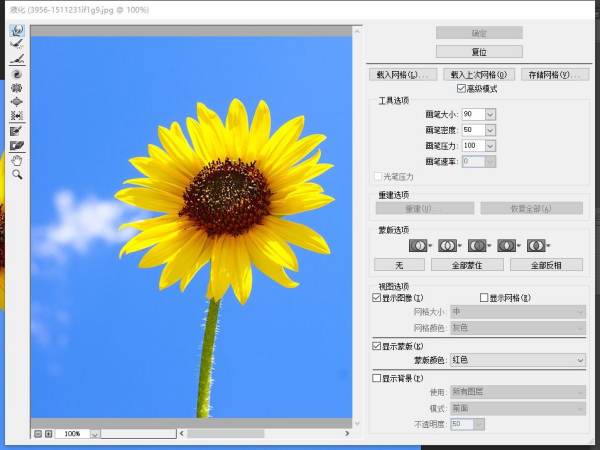Open the 画笔压力 dropdown arrow
Viewport: 600px width, 450px height.
pos(490,146)
